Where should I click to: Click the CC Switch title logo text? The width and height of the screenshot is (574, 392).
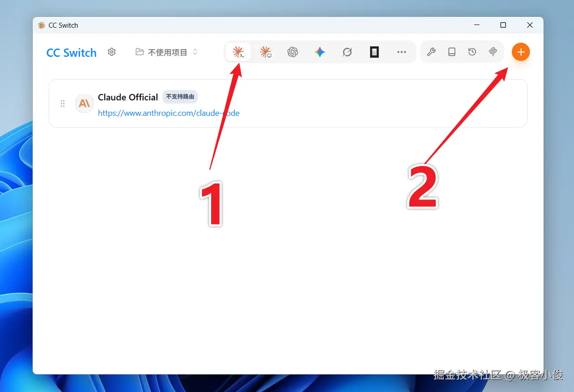(x=71, y=53)
